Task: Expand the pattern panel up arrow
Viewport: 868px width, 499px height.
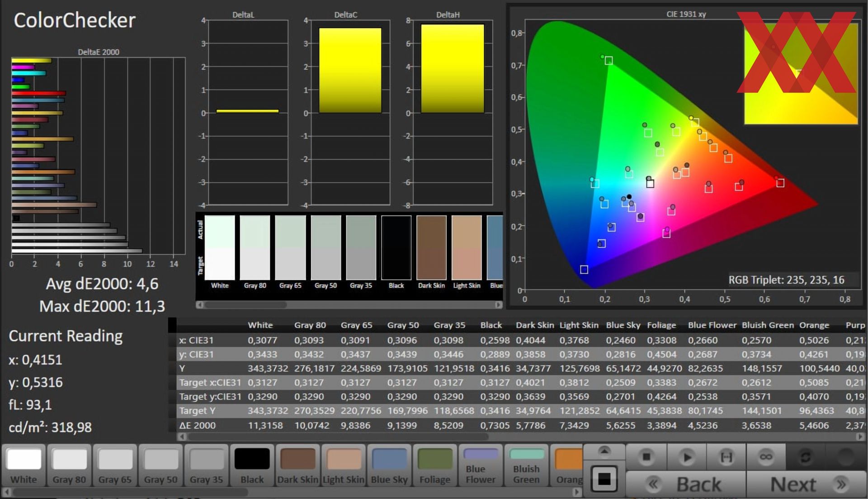Action: pos(604,451)
